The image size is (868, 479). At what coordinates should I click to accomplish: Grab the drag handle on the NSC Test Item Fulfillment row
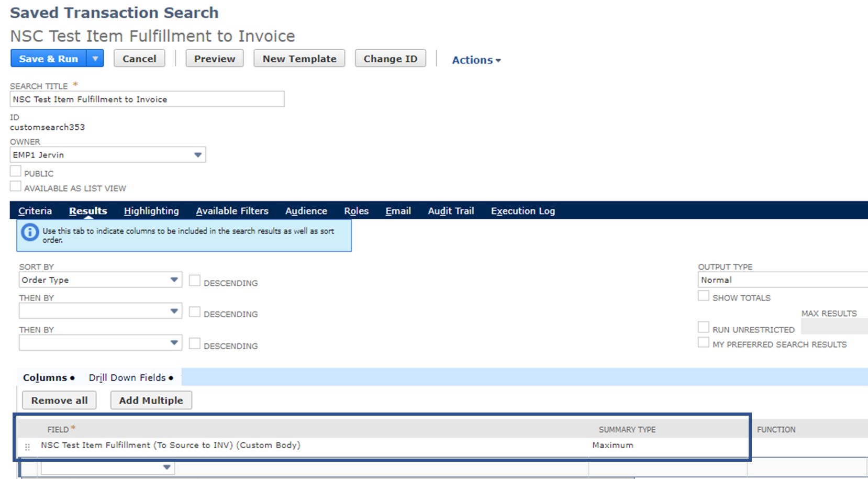27,447
